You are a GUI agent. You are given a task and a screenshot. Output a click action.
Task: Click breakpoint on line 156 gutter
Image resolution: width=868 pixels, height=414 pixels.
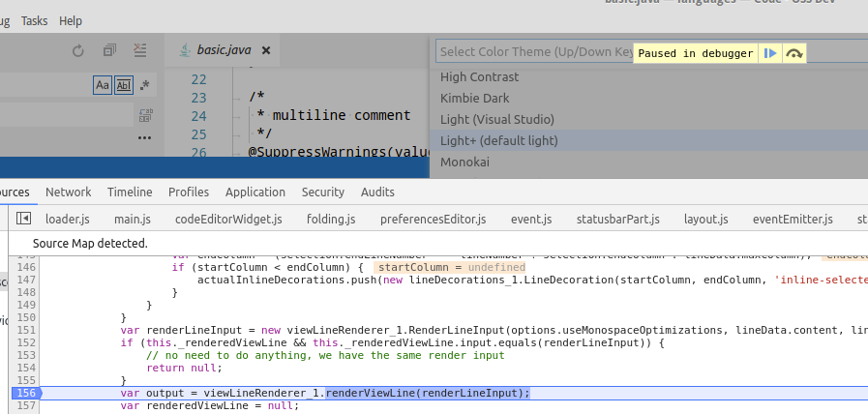(x=25, y=393)
